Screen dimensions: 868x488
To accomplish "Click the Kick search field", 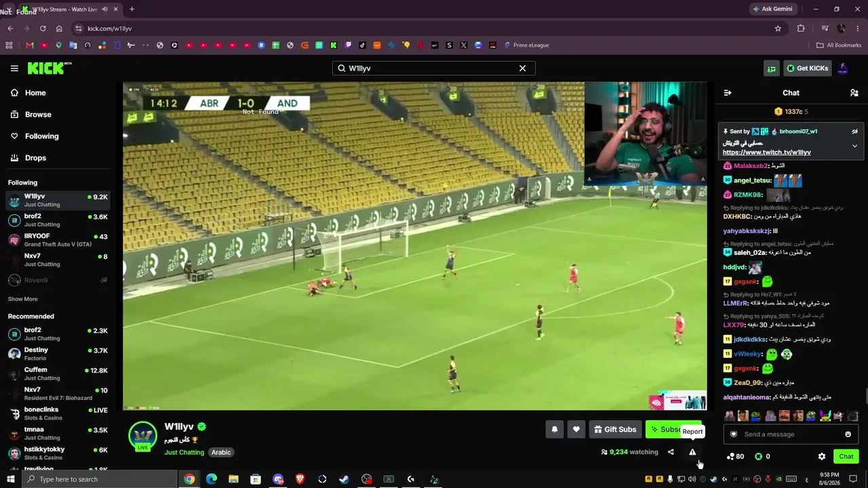I will coord(434,68).
